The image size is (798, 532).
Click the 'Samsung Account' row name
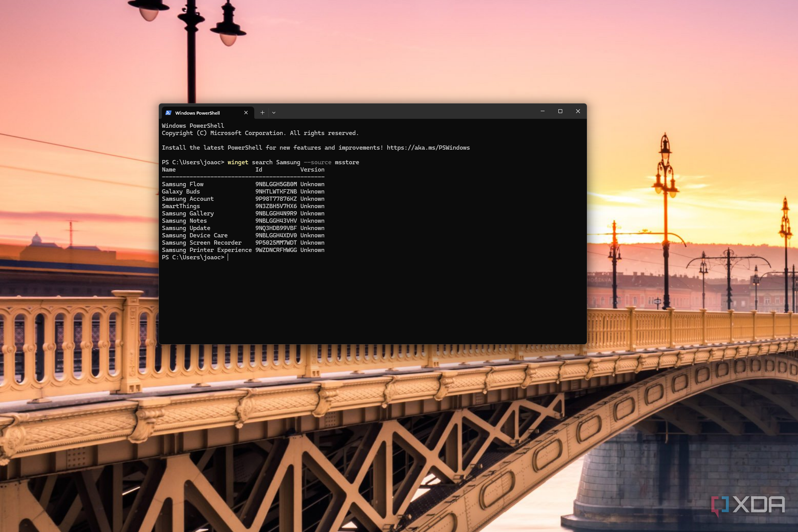(x=188, y=199)
